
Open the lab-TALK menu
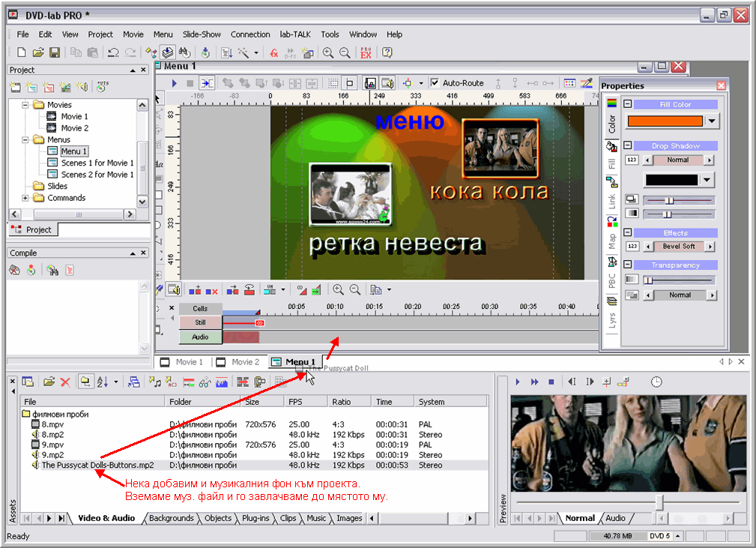click(x=295, y=34)
